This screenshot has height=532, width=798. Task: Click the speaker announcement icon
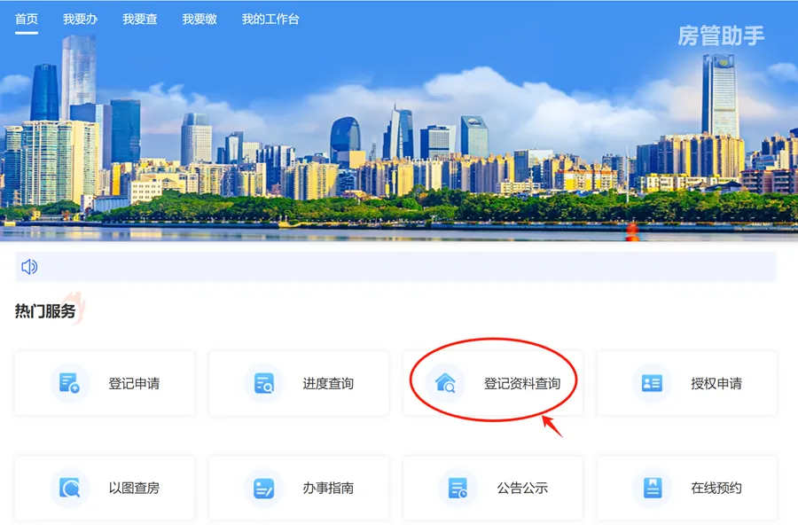tap(27, 266)
